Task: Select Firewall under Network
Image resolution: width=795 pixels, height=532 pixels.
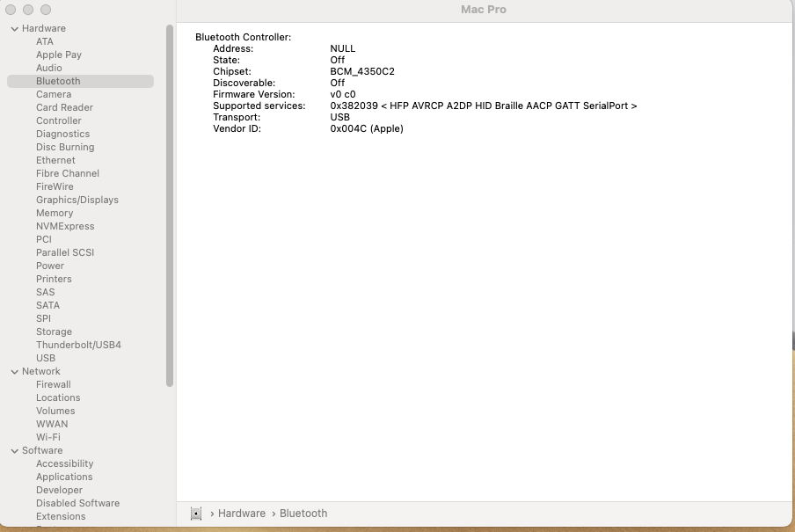Action: [54, 384]
